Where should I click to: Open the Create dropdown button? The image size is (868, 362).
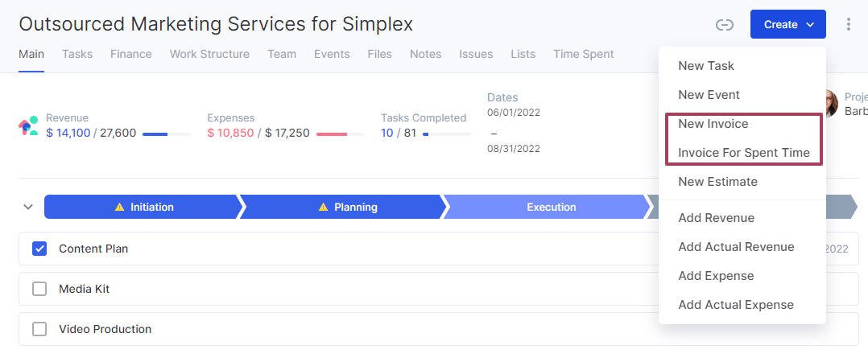click(x=787, y=24)
